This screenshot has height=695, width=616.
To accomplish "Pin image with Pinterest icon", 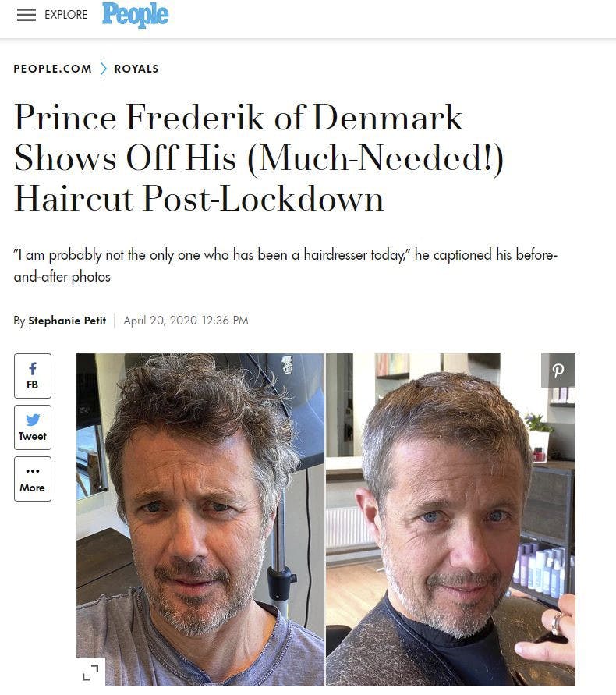I will point(558,370).
